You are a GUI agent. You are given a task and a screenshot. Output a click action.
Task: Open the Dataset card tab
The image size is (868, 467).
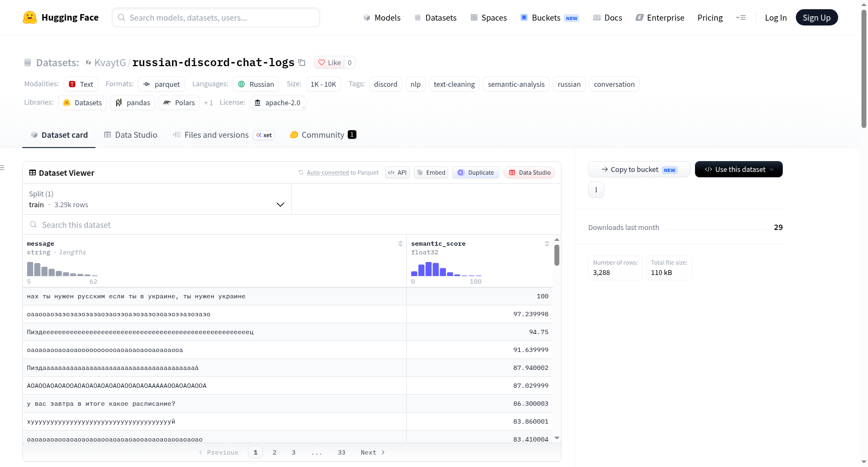59,135
